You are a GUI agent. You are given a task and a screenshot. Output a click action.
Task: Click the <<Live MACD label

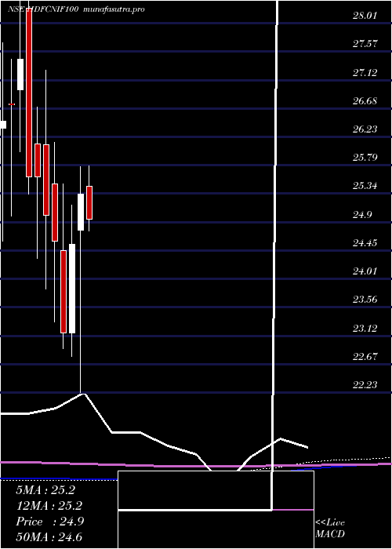coord(330,529)
